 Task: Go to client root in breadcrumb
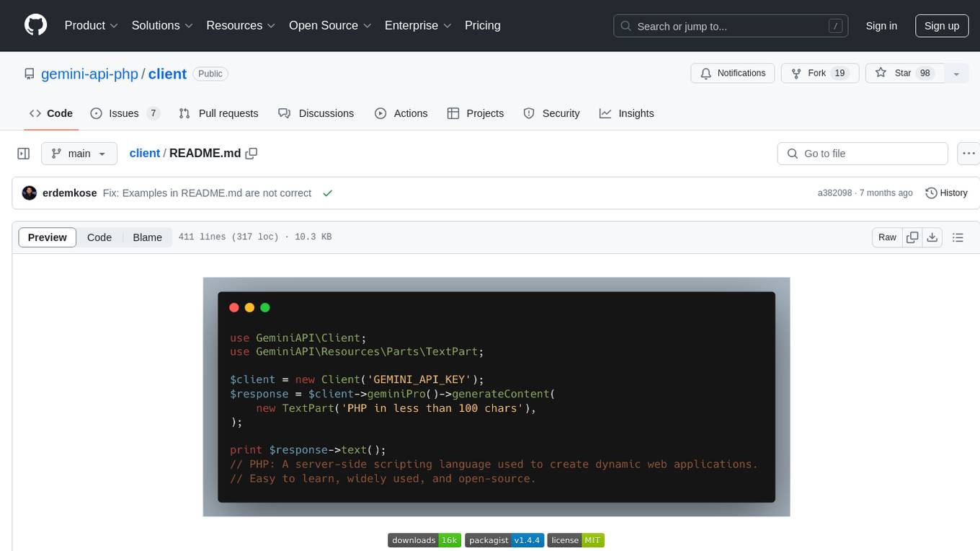[145, 153]
